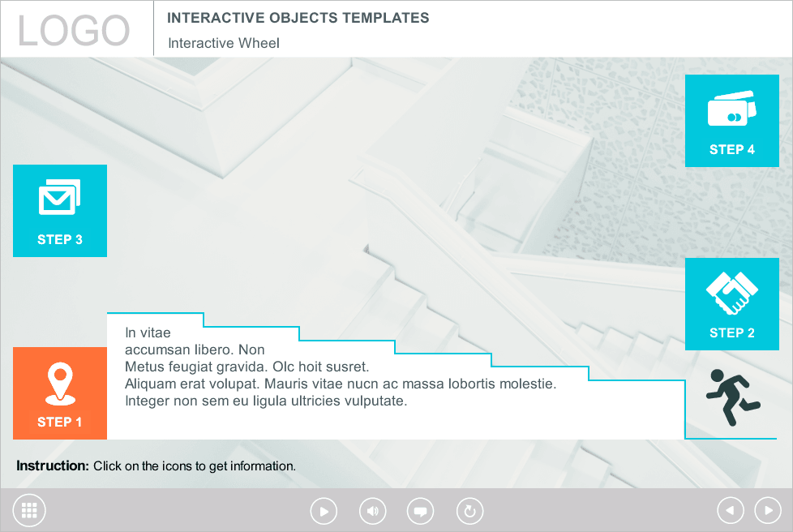Viewport: 793px width, 532px height.
Task: Toggle closed captions with the speech bubble button
Action: (420, 511)
